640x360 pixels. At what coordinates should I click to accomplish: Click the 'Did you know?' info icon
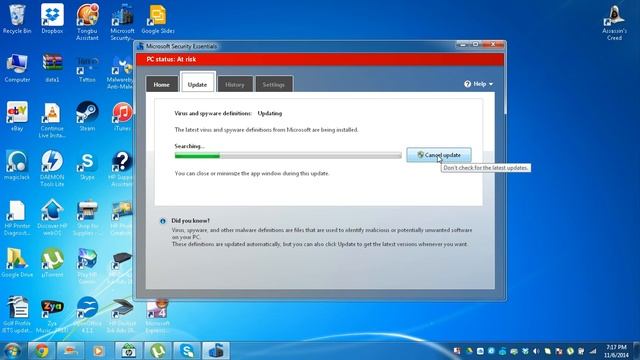[163, 221]
